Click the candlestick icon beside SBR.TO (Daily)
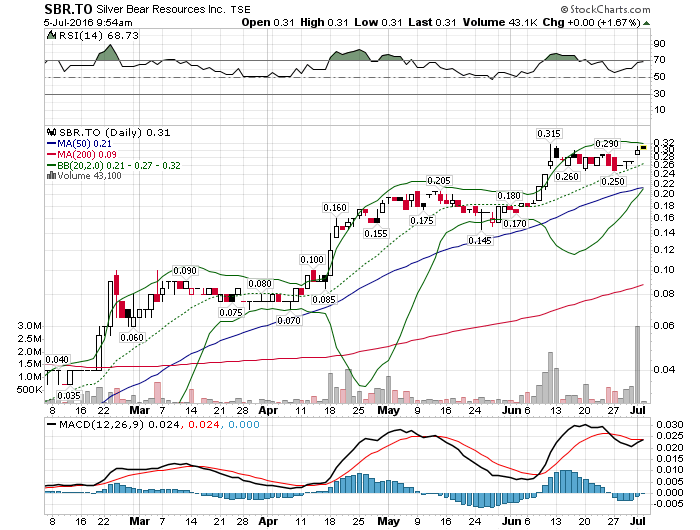The image size is (700, 530). [52, 131]
